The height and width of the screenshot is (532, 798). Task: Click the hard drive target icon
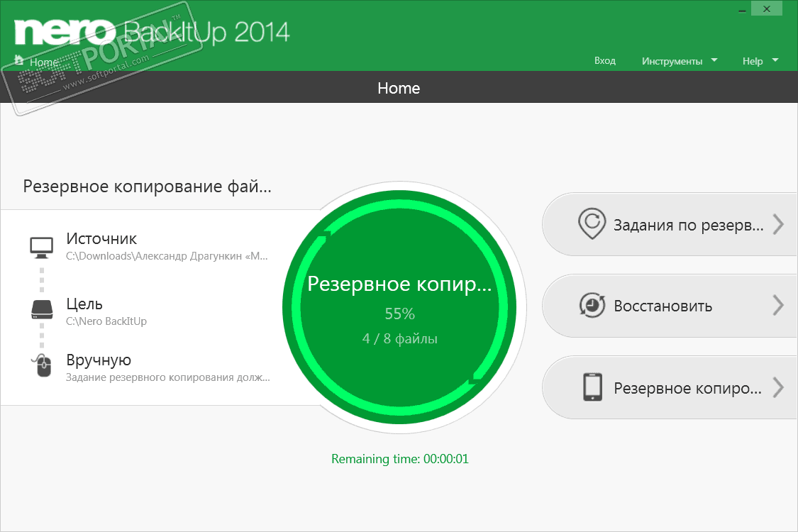pos(42,309)
